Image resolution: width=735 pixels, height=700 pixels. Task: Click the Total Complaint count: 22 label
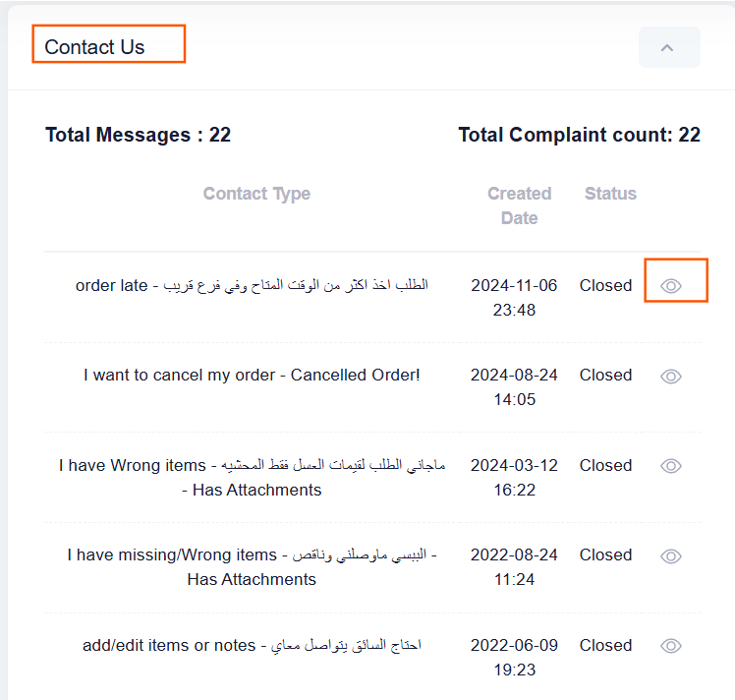pyautogui.click(x=579, y=135)
